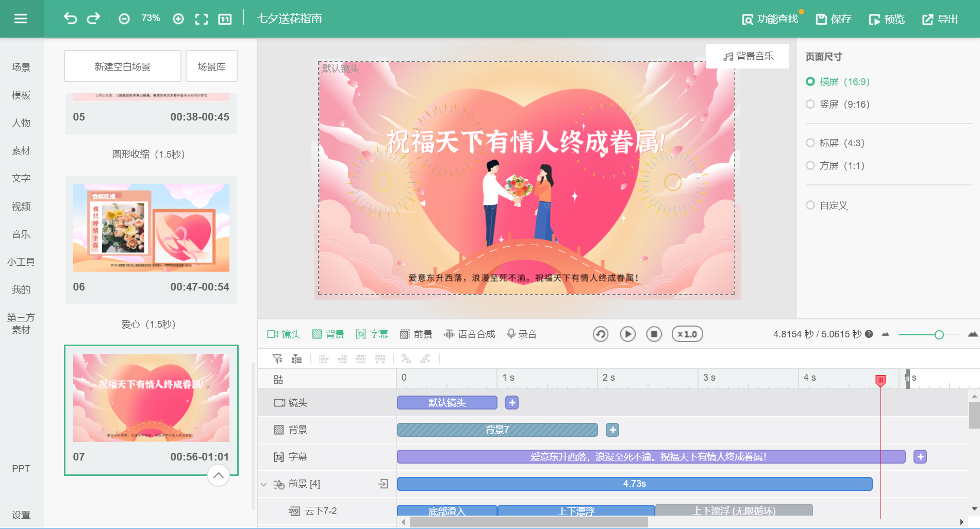980x529 pixels.
Task: Open 功能查找 function search
Action: click(x=770, y=19)
